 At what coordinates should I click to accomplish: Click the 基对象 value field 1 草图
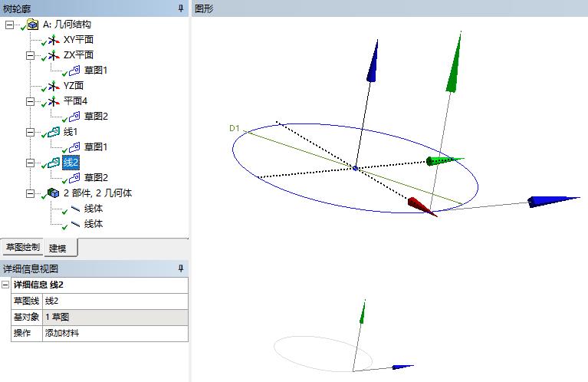[x=115, y=317]
